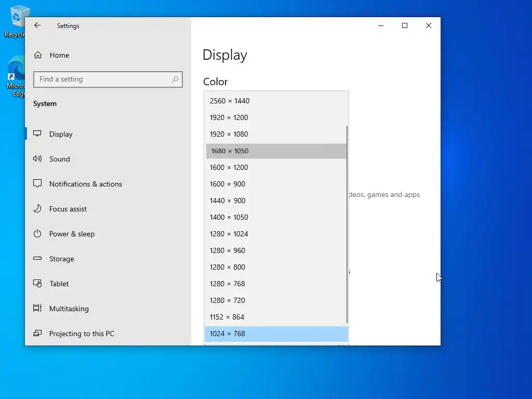
Task: Select Display in the sidebar
Action: coord(108,134)
